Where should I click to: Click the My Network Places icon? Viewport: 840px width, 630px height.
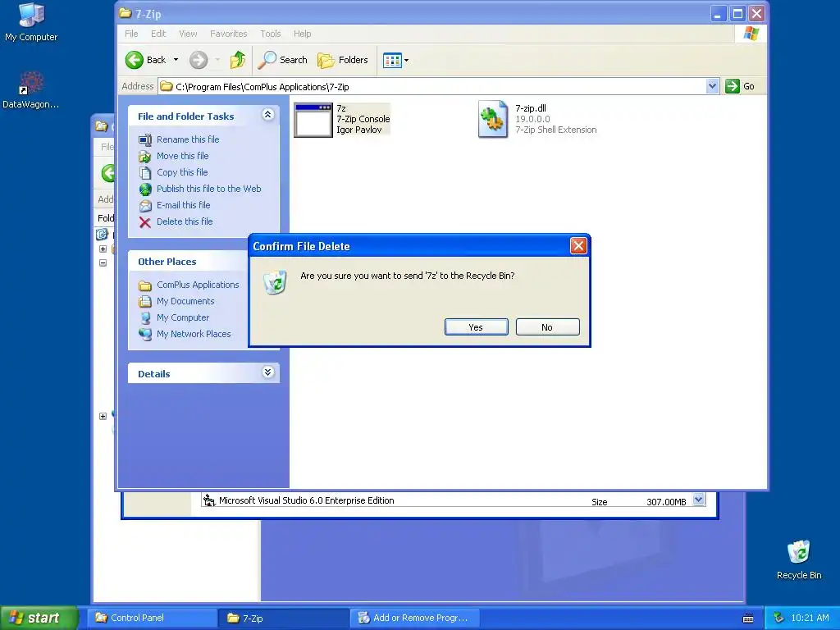(145, 335)
